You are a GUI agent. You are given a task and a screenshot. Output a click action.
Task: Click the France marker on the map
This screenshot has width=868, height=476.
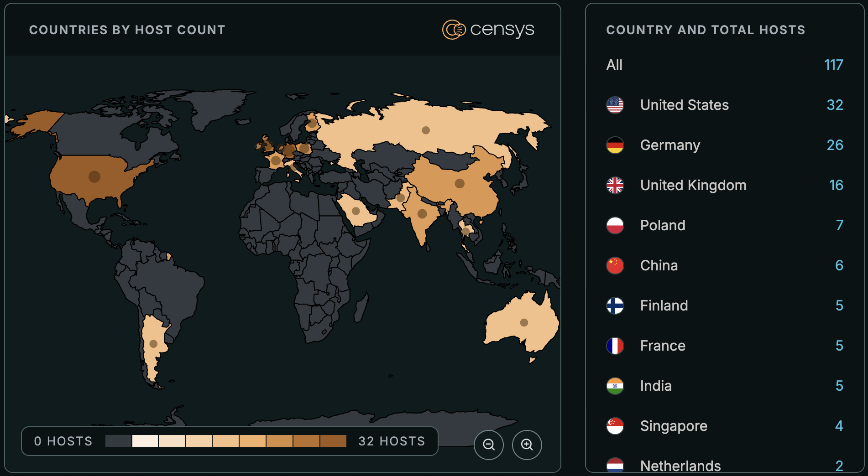(276, 160)
